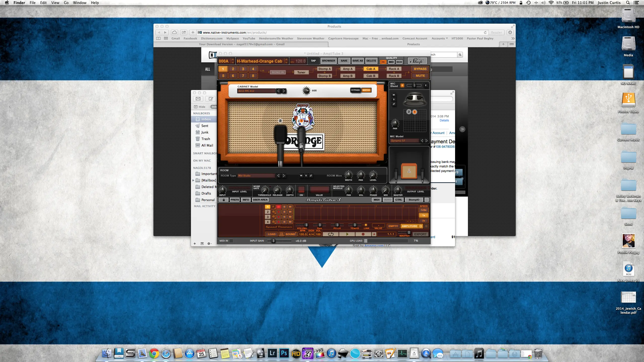Viewport: 644px width, 362px height.
Task: Solo the ROOM section with S button
Action: click(306, 175)
